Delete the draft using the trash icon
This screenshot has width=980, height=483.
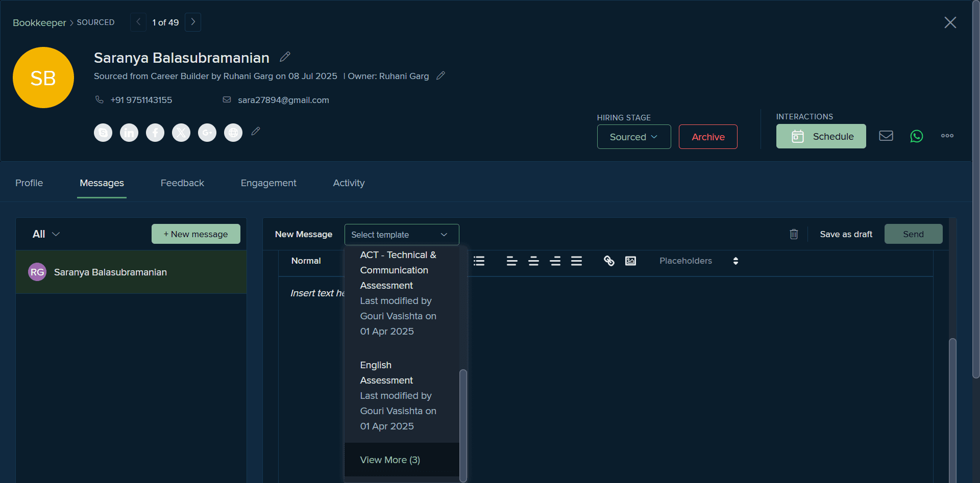[x=794, y=234]
